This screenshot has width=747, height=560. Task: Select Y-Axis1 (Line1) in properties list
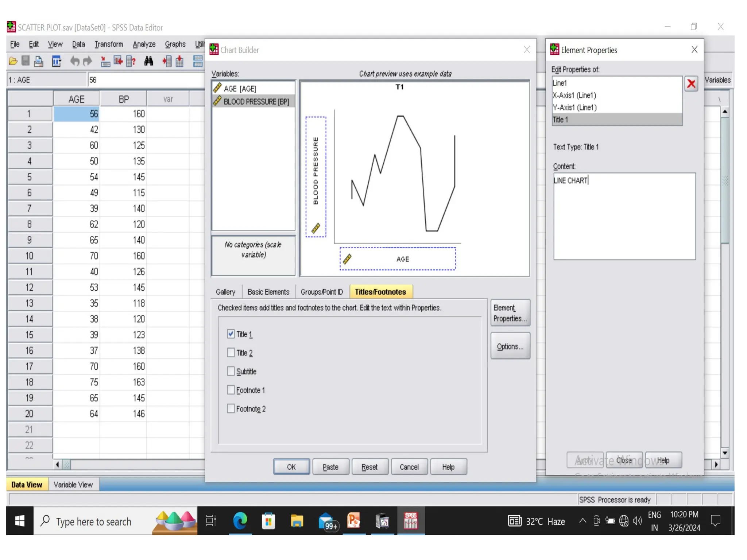pos(575,108)
